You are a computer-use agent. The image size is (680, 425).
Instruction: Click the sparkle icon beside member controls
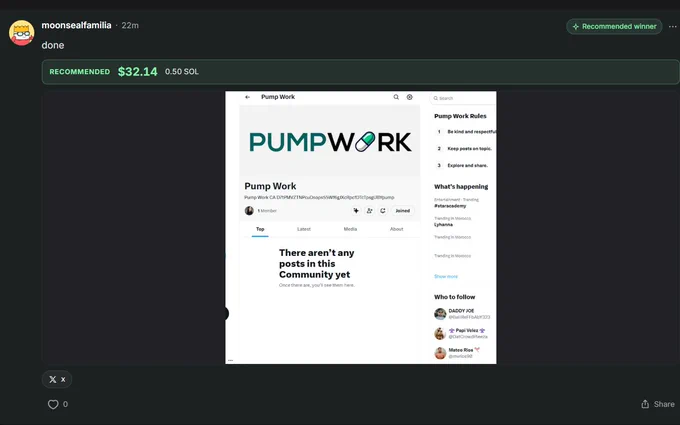tap(356, 211)
